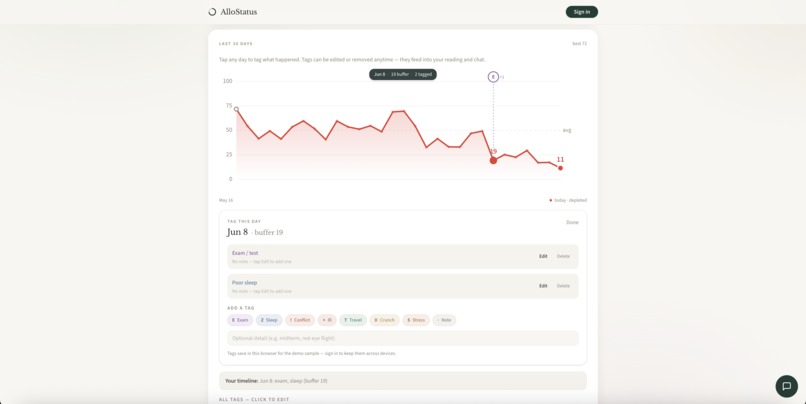This screenshot has width=806, height=404.
Task: Add the Stress tag chip
Action: click(x=416, y=320)
